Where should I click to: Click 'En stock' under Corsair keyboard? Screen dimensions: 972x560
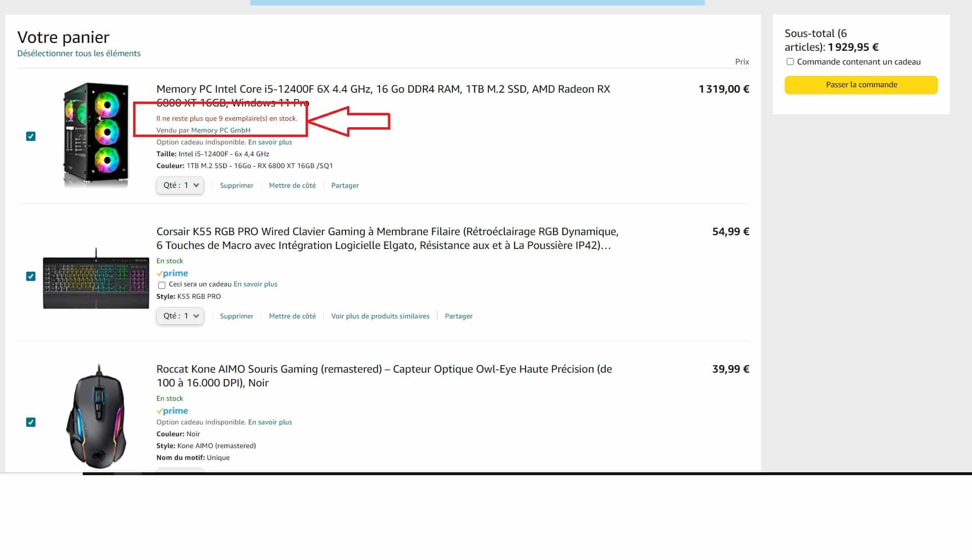[x=170, y=261]
